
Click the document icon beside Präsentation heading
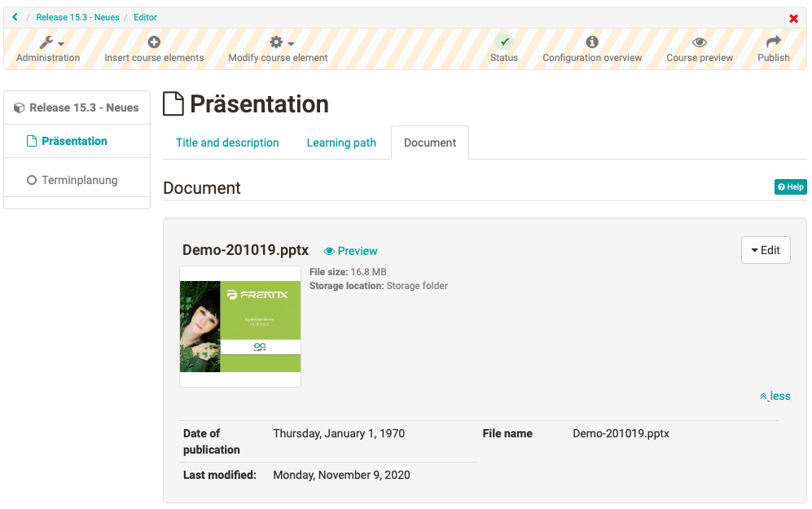173,103
